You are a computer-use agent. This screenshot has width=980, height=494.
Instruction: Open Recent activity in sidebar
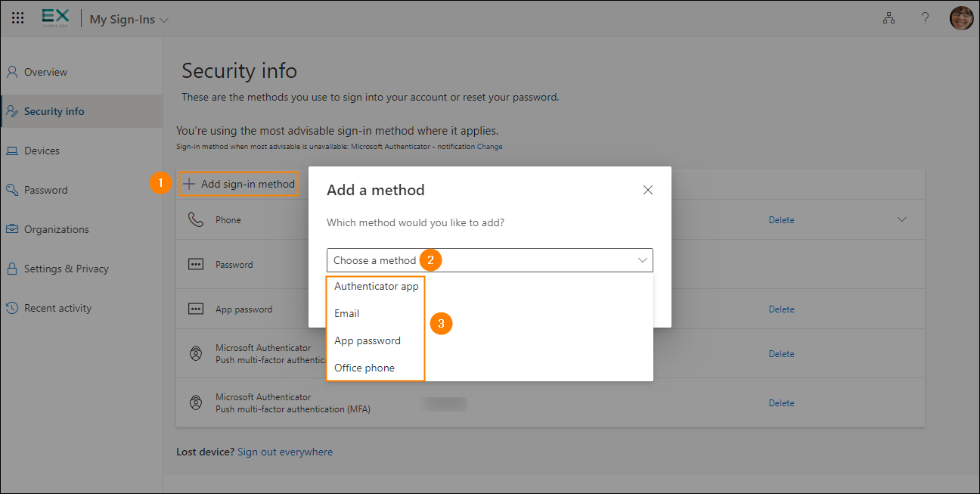pyautogui.click(x=57, y=308)
